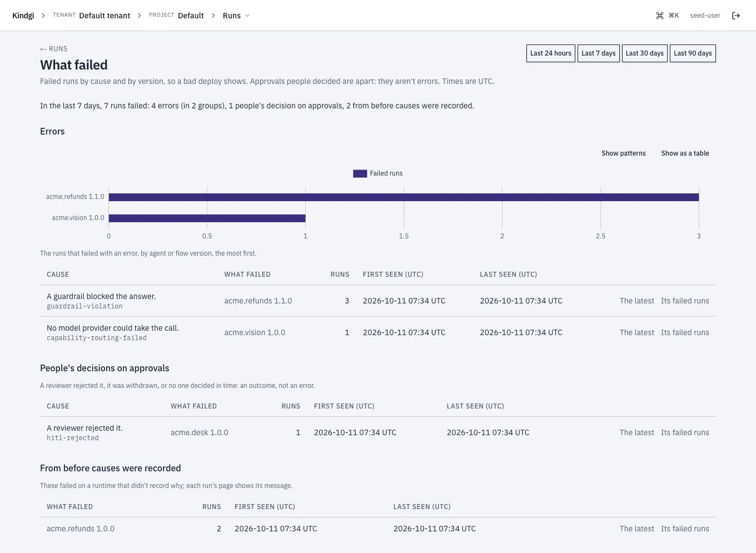Viewport: 756px width, 553px height.
Task: Open The latest for acme.refunds 1.0.0 row
Action: coord(637,529)
